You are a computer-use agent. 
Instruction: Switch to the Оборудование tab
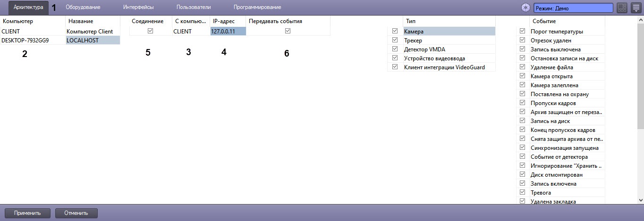83,7
